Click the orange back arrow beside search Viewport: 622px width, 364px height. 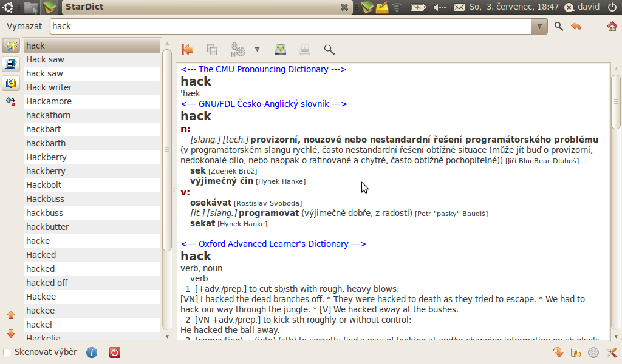(x=576, y=26)
